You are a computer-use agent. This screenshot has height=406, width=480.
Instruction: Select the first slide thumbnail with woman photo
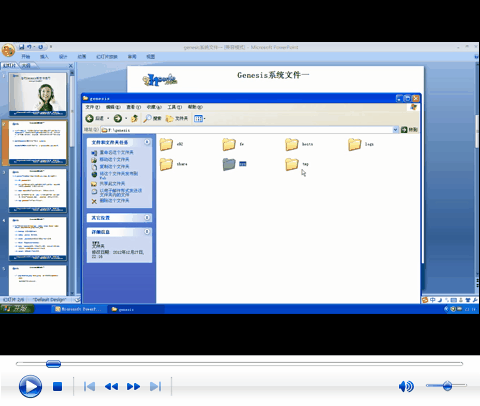38,94
